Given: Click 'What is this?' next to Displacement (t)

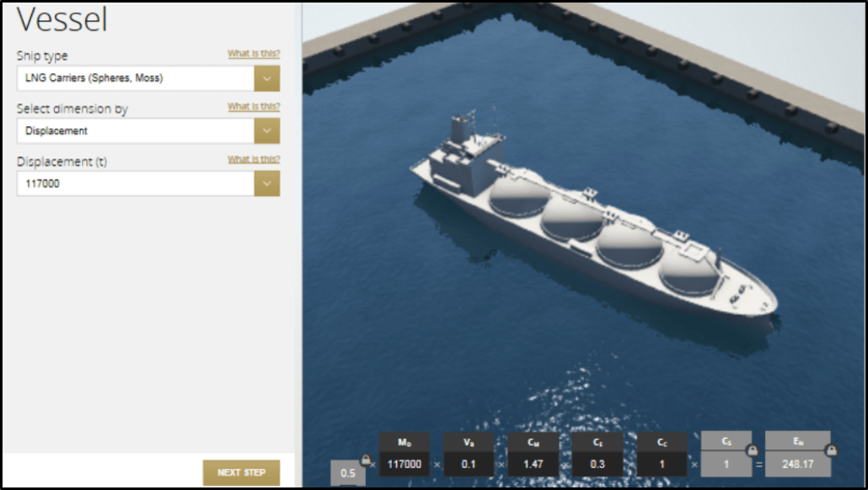Looking at the screenshot, I should pos(254,159).
